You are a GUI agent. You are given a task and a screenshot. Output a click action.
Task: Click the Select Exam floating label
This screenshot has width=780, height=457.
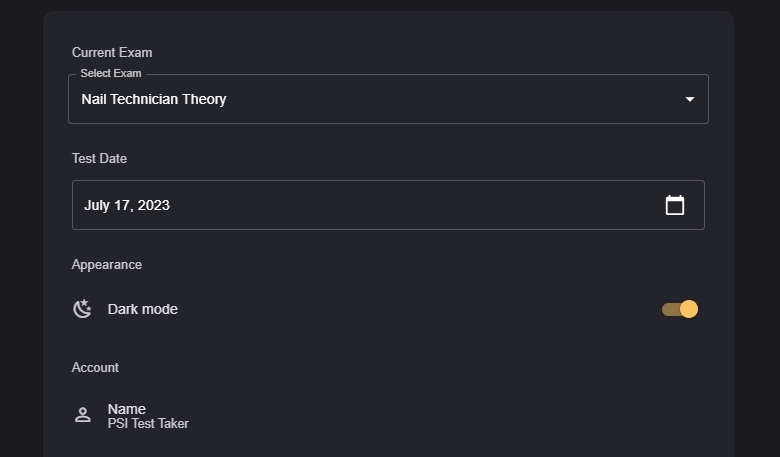tap(111, 74)
